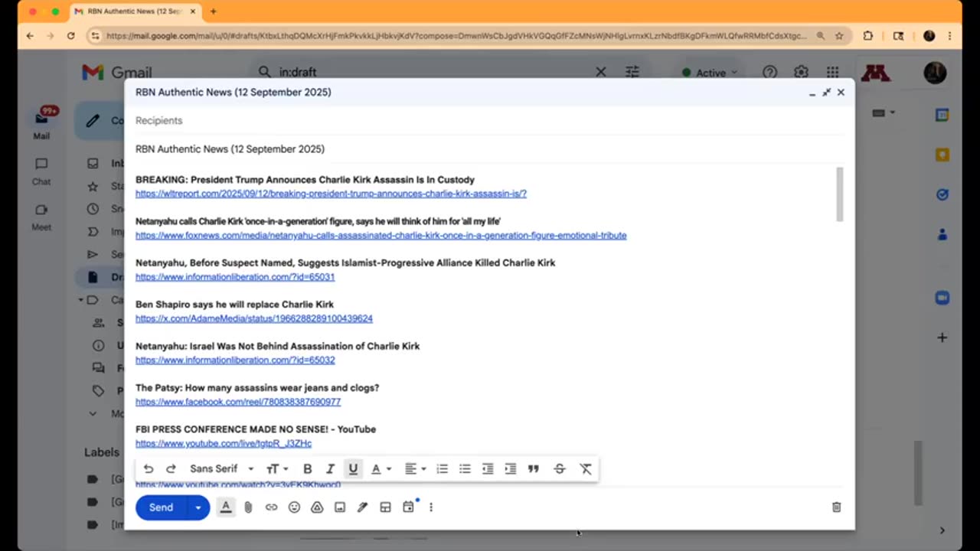Reload the page in browser
Viewport: 980px width, 551px height.
click(70, 35)
